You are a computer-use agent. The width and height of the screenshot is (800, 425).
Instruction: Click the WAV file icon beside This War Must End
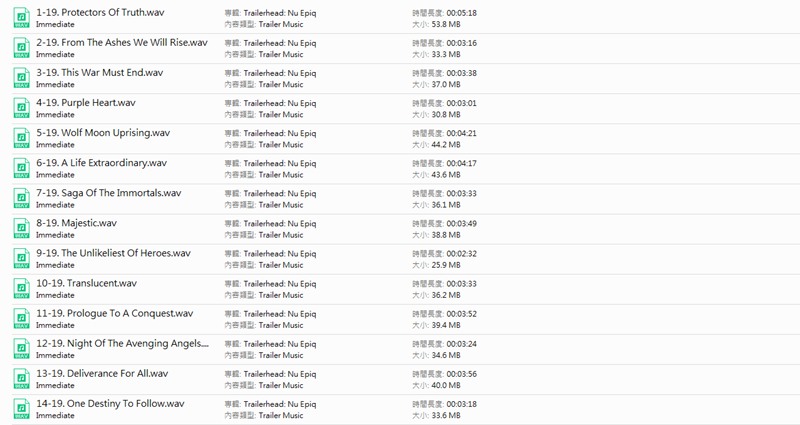pyautogui.click(x=21, y=78)
